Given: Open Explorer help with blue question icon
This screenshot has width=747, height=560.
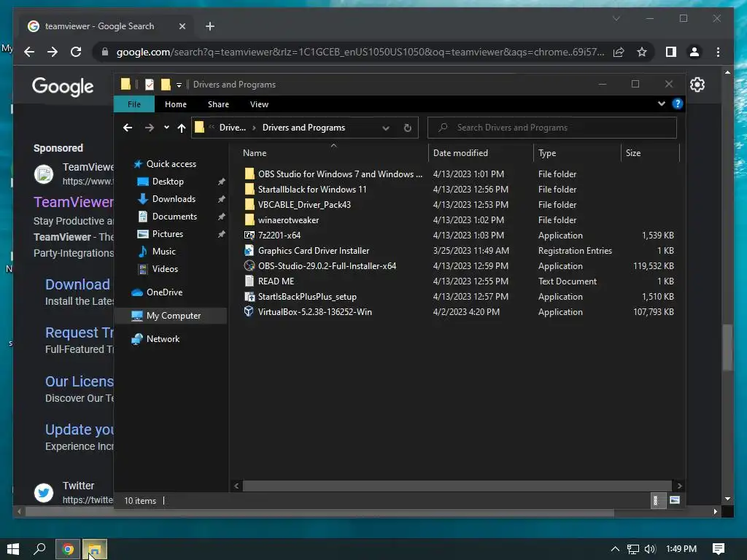Looking at the screenshot, I should [x=677, y=104].
